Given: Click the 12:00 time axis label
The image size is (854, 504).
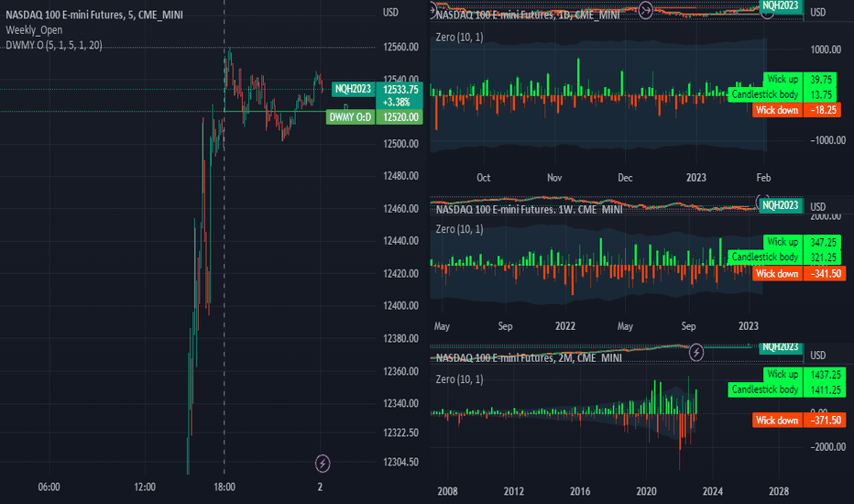Looking at the screenshot, I should click(x=145, y=488).
